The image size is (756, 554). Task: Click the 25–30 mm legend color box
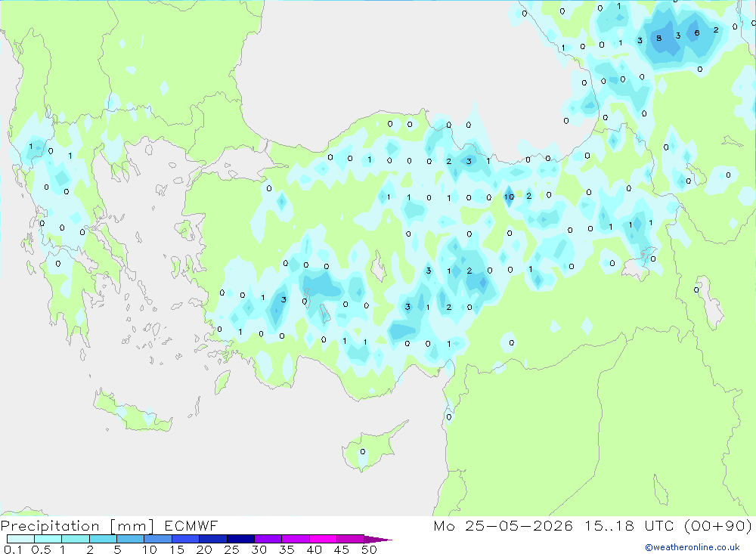(240, 539)
